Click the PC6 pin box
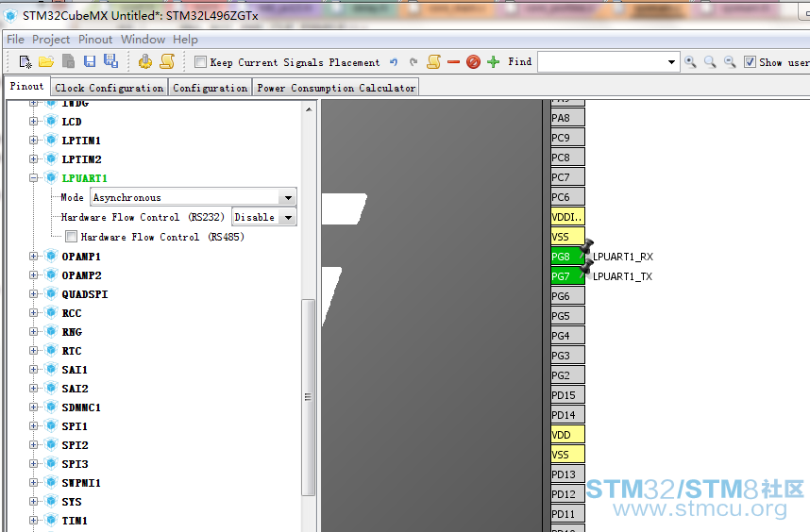Viewport: 810px width, 532px height. click(567, 196)
